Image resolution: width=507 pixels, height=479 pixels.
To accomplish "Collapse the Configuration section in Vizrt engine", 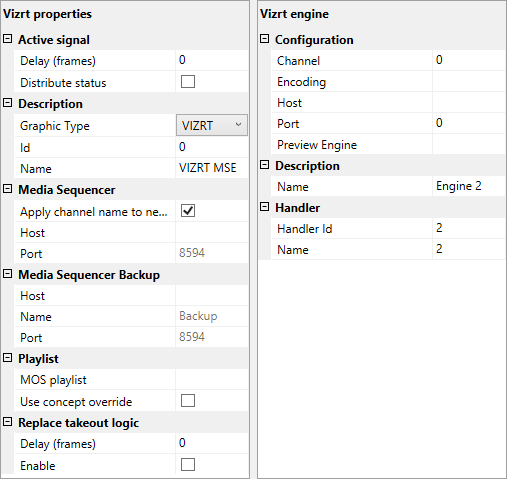I will (264, 39).
